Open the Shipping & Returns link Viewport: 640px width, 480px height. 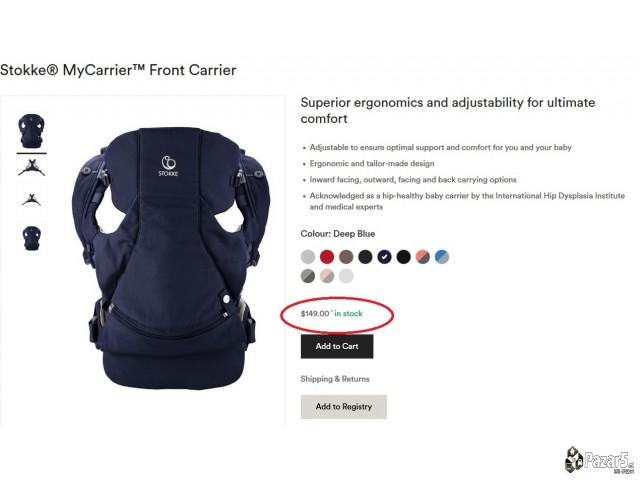(x=335, y=379)
